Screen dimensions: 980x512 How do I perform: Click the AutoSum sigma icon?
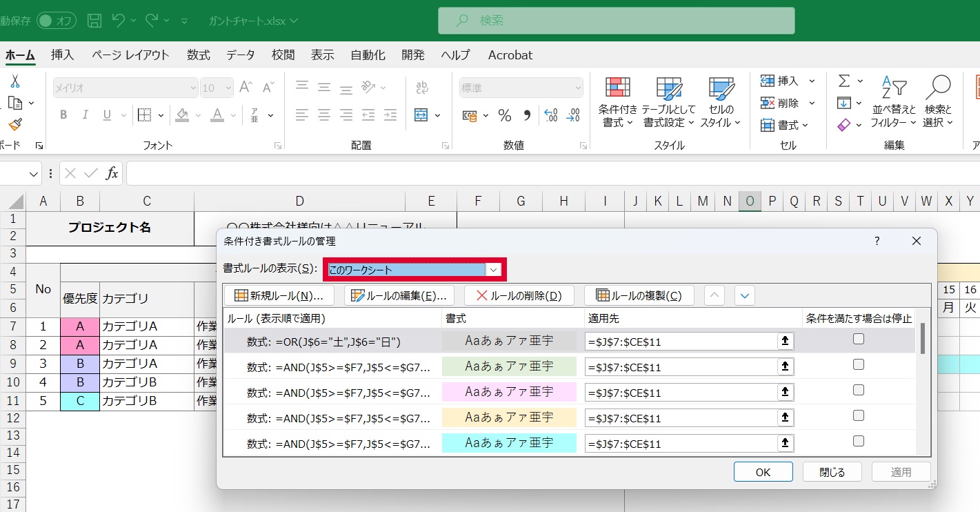pos(843,81)
